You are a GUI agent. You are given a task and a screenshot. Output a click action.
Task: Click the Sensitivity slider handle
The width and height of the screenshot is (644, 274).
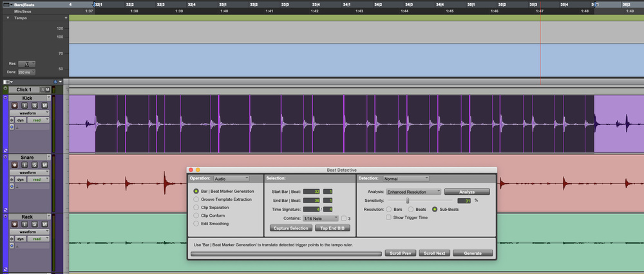point(408,201)
